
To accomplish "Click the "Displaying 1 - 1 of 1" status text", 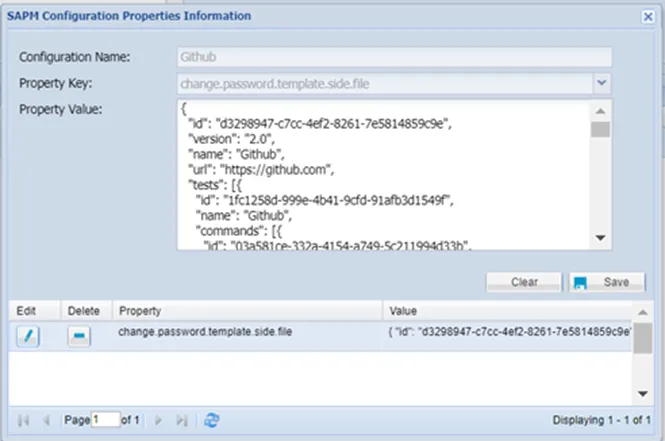I will [x=601, y=420].
